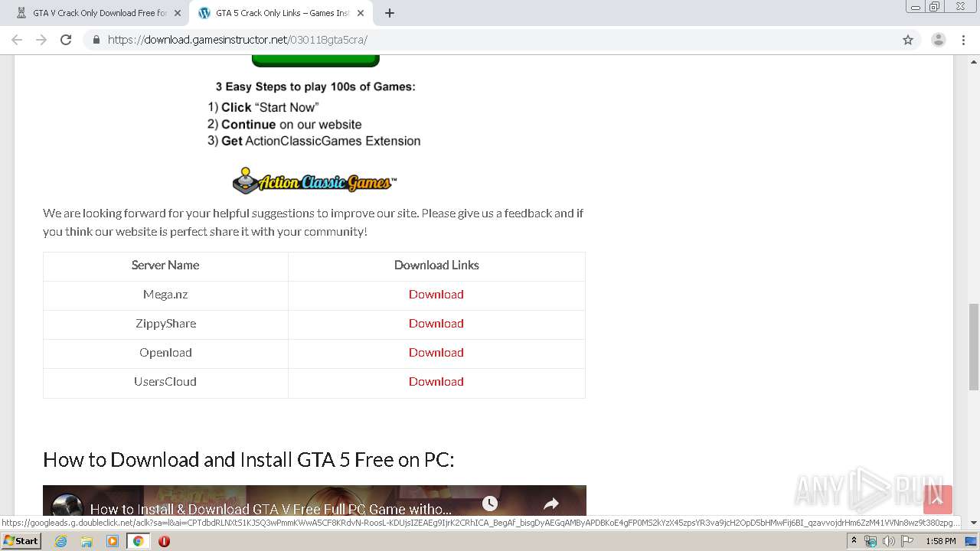980x551 pixels.
Task: Click the address bar URL
Action: pos(237,40)
